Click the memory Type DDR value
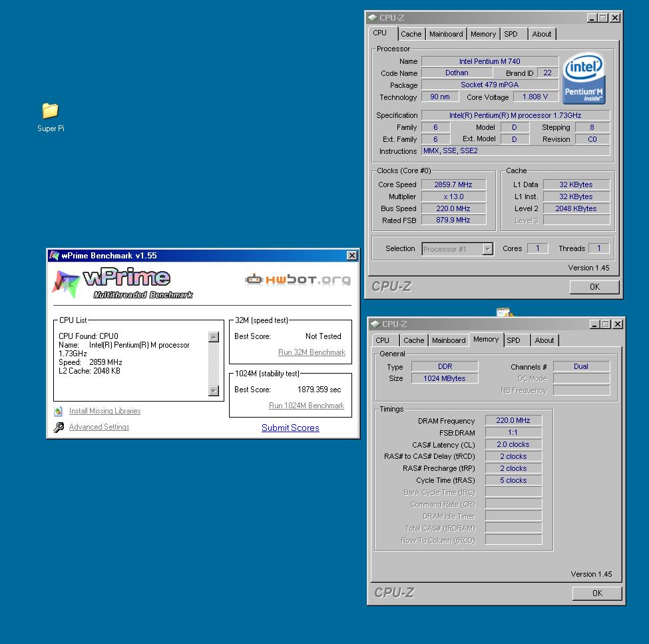This screenshot has height=644, width=649. click(445, 366)
